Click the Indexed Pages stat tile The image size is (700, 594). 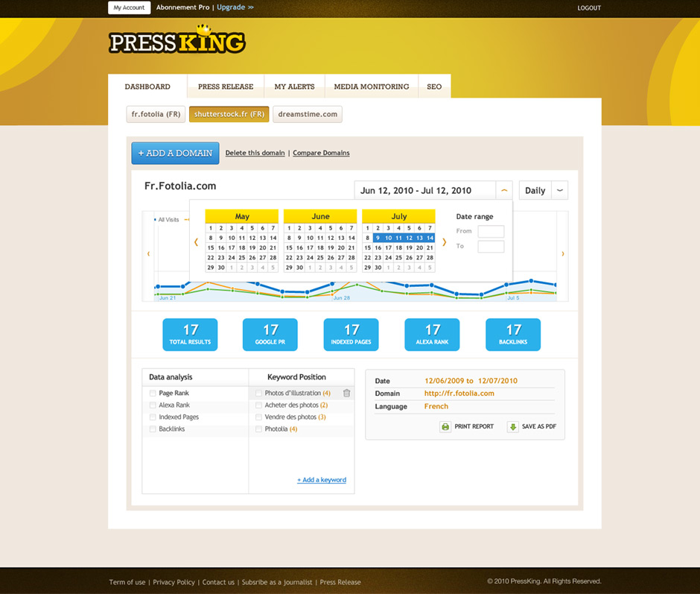(x=351, y=335)
